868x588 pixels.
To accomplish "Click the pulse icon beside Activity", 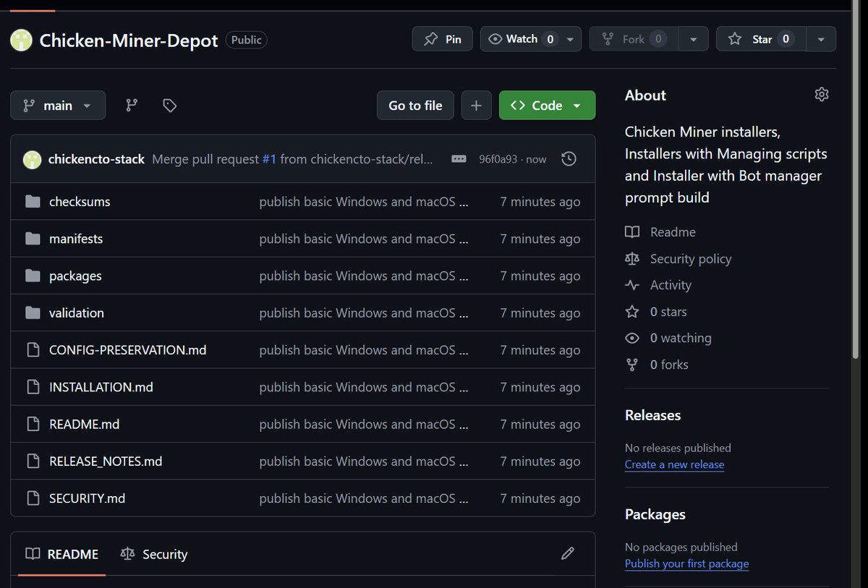I will point(632,285).
